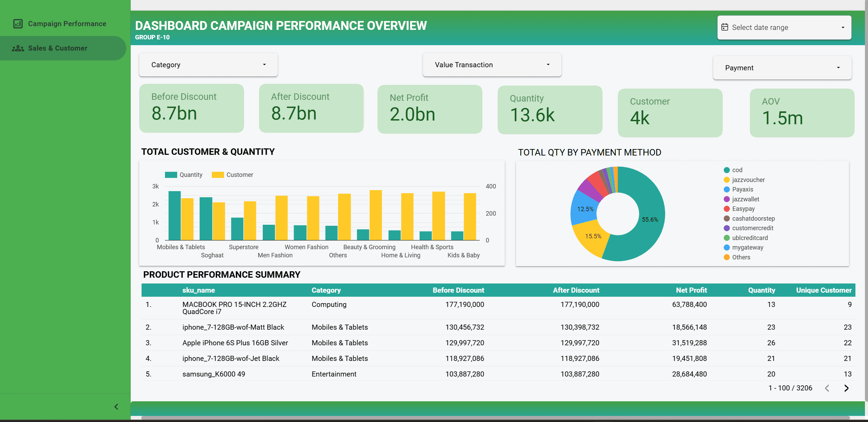The width and height of the screenshot is (868, 422).
Task: Sort table by Net Profit column header
Action: click(x=691, y=290)
